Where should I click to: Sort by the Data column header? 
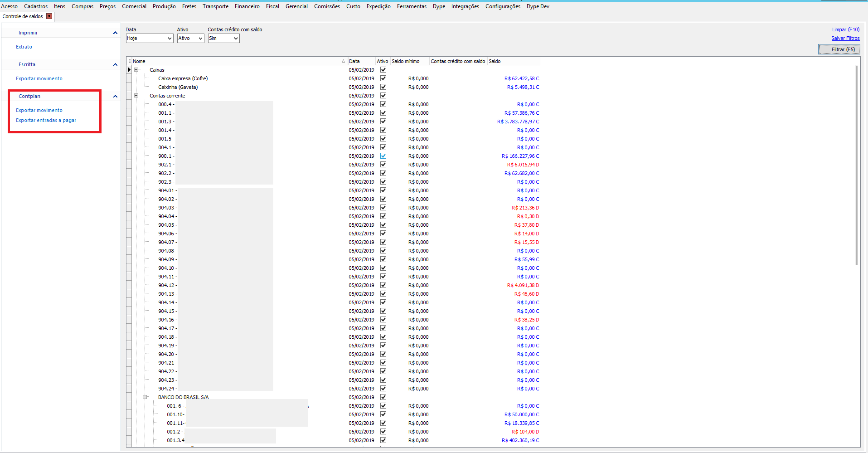[362, 61]
